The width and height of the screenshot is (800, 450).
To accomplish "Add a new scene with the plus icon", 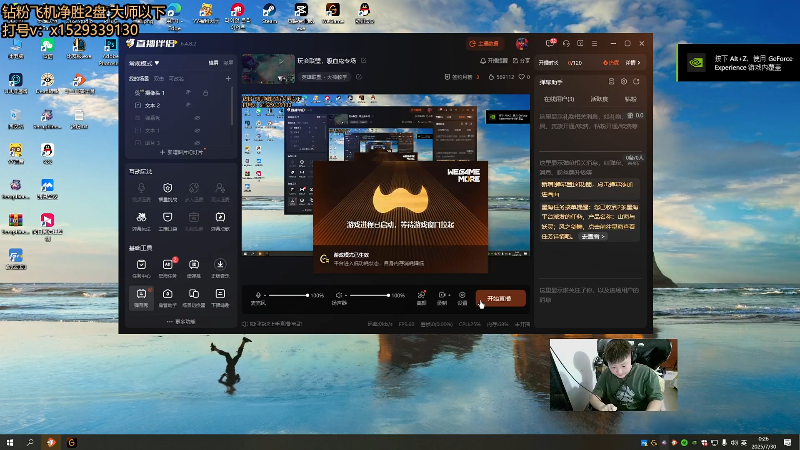I will click(228, 79).
